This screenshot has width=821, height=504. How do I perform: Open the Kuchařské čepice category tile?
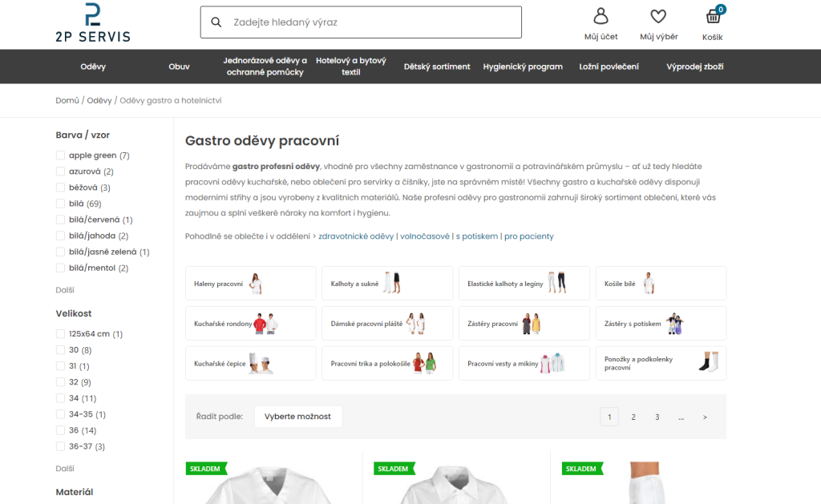click(250, 363)
